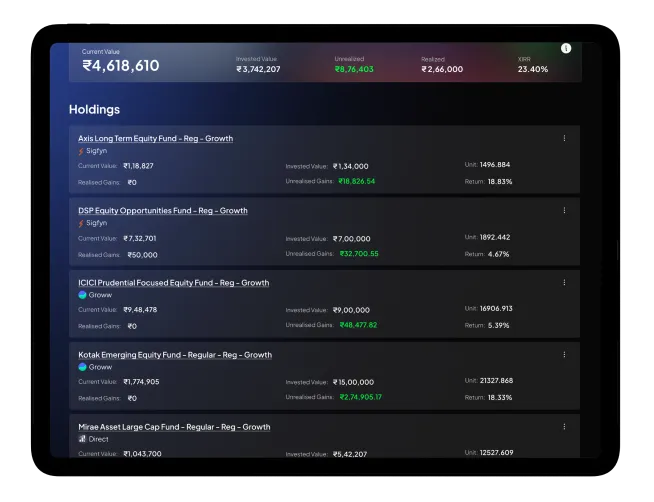654x502 pixels.
Task: Click ICICI unrealised gains ₹48,477.82
Action: point(358,325)
